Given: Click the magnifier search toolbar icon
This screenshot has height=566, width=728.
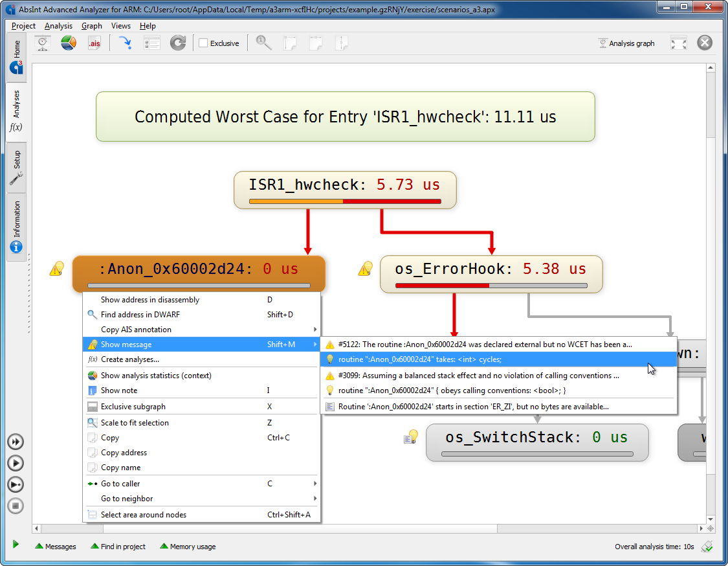Looking at the screenshot, I should 264,43.
